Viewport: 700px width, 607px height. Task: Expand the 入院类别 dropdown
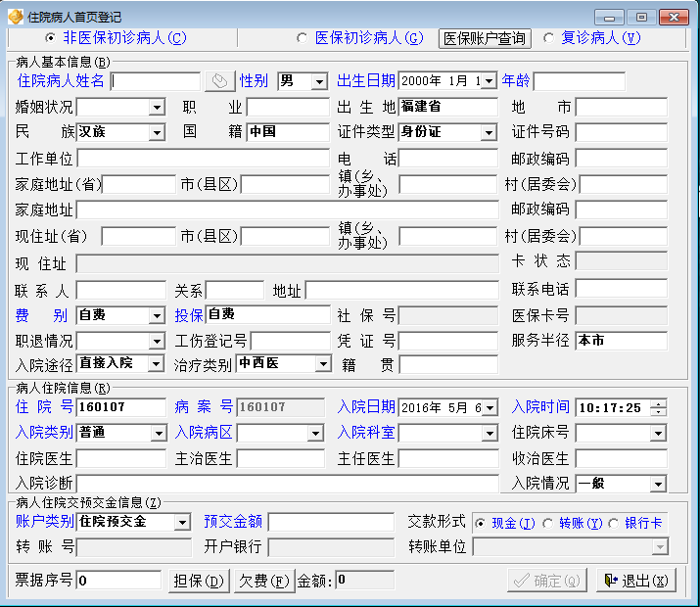point(159,434)
